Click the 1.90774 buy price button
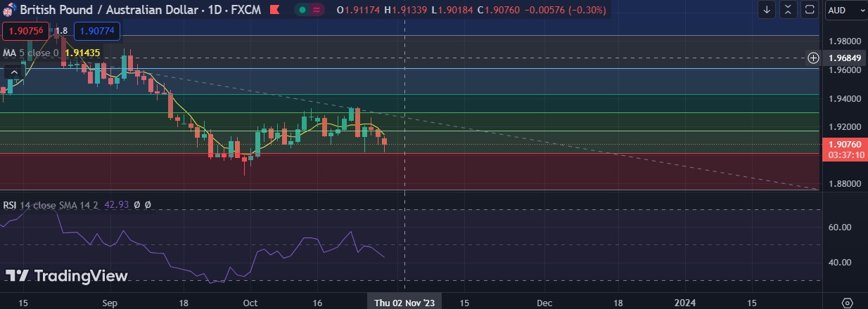The height and width of the screenshot is (309, 868). (x=98, y=31)
